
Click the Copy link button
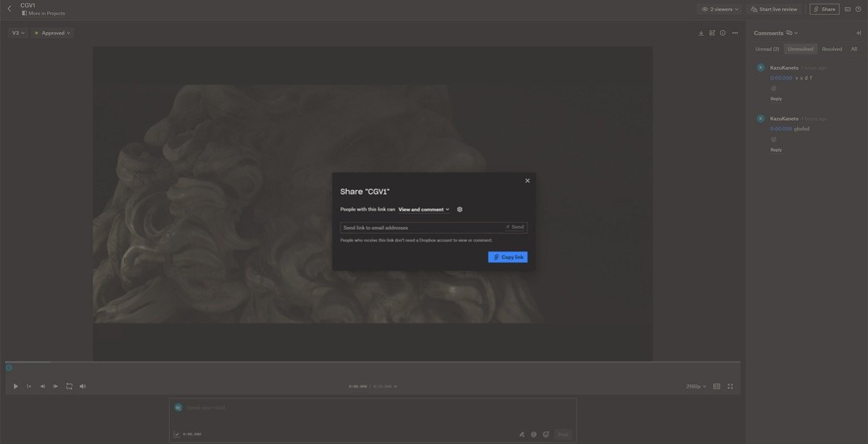tap(508, 257)
